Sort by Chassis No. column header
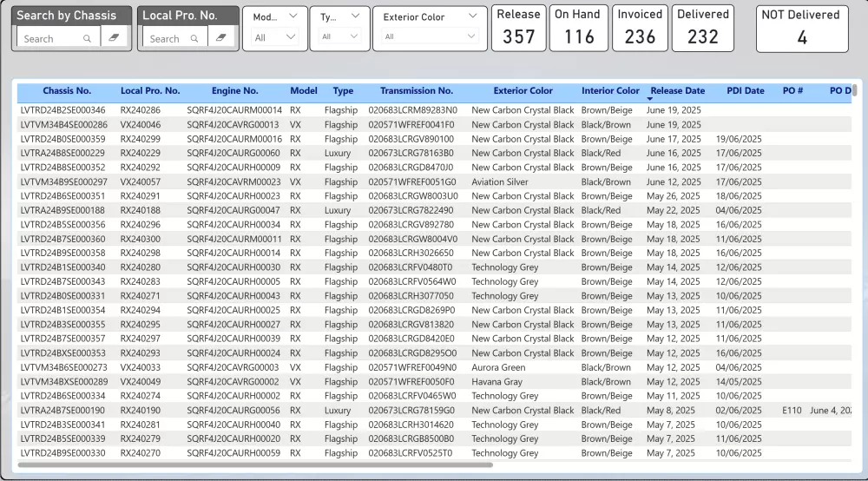868x481 pixels. (67, 91)
